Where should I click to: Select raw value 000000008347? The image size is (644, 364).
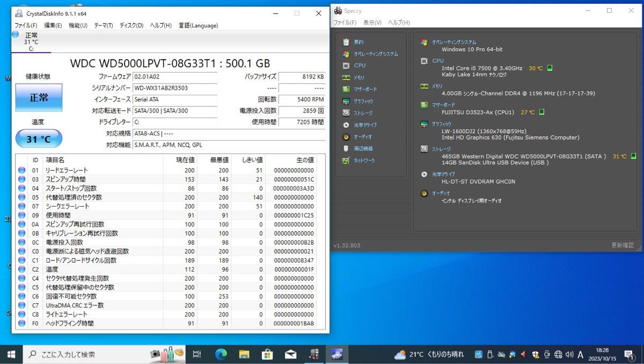point(294,260)
